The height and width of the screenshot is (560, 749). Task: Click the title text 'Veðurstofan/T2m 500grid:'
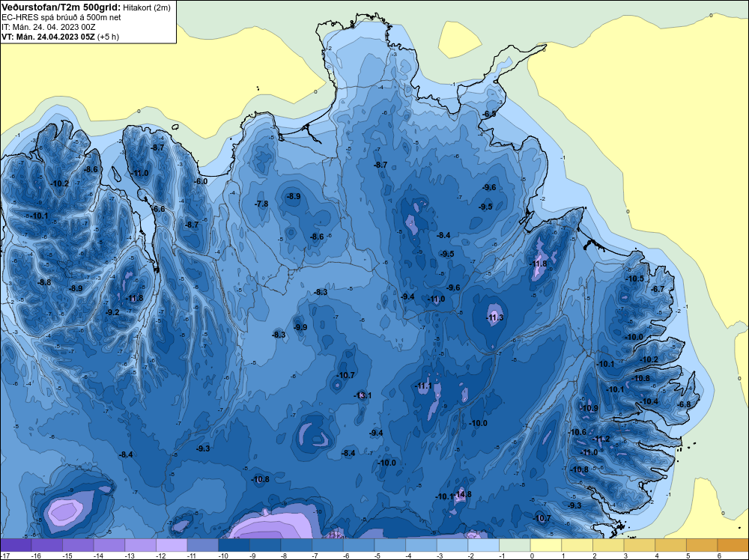click(x=61, y=7)
